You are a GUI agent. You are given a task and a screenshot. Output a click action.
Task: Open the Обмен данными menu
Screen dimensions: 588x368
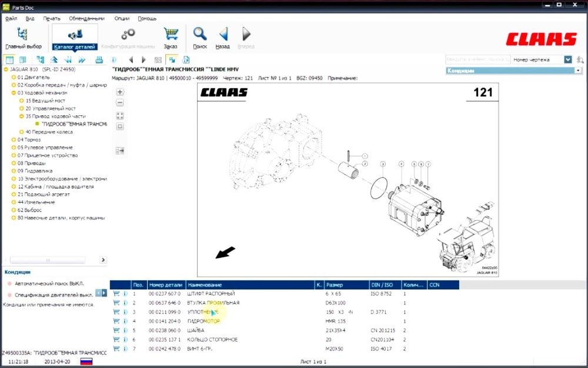86,18
